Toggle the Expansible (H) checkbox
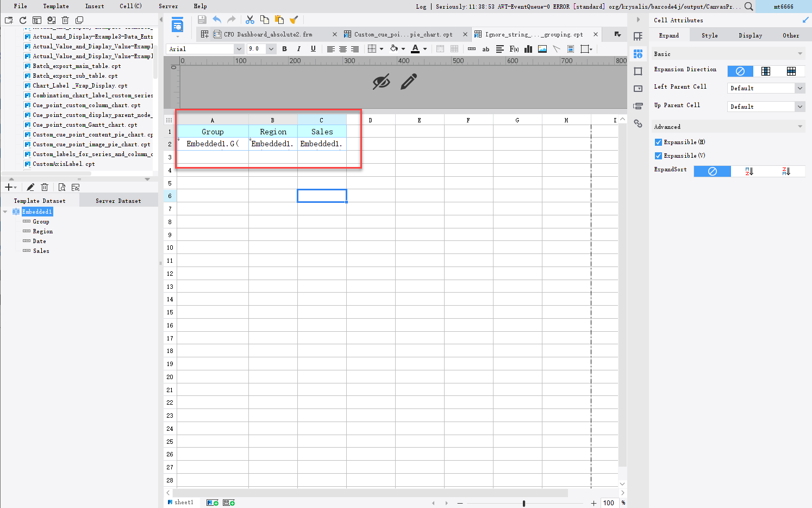This screenshot has width=812, height=508. 658,142
